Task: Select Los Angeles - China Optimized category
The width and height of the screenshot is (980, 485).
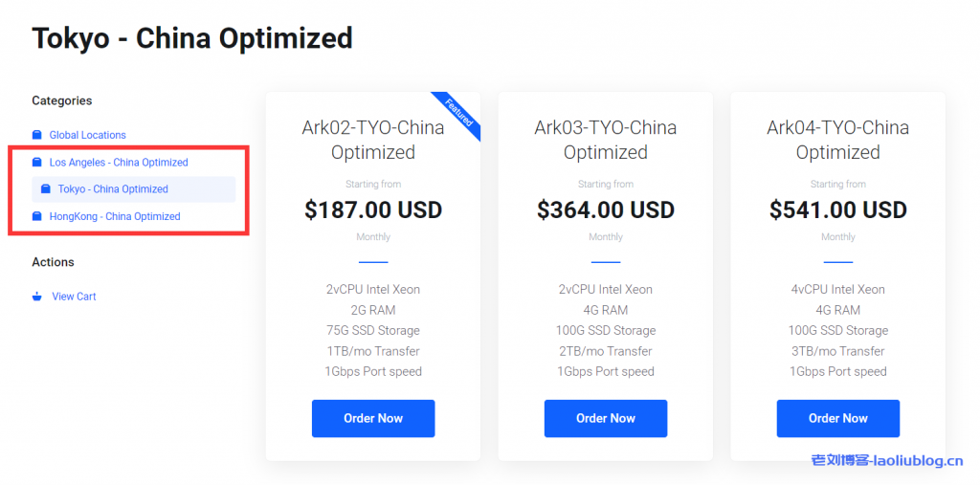Action: [119, 163]
